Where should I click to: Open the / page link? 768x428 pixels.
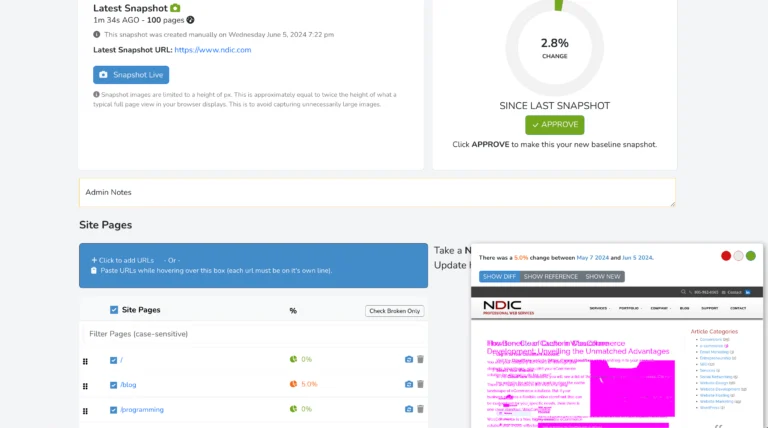coord(121,360)
